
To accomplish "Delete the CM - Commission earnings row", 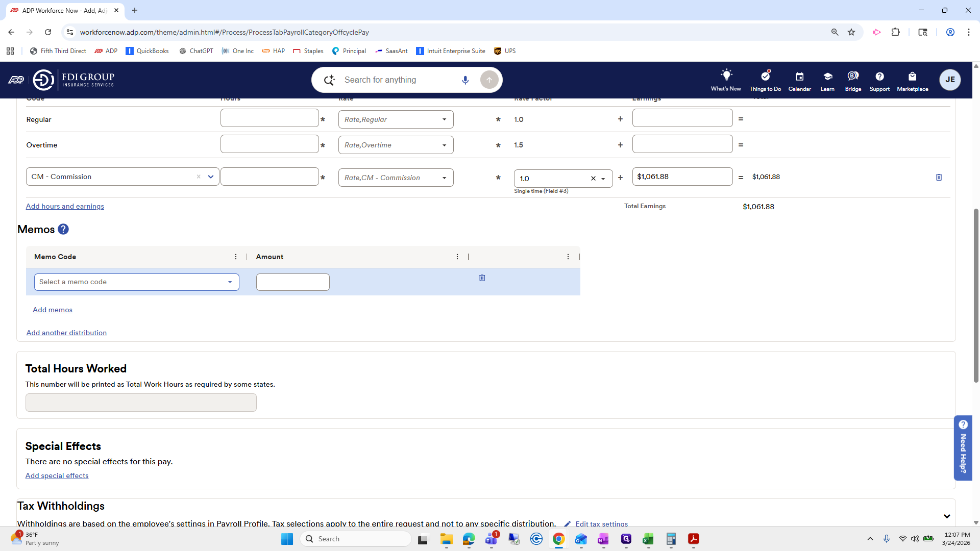I will [939, 178].
